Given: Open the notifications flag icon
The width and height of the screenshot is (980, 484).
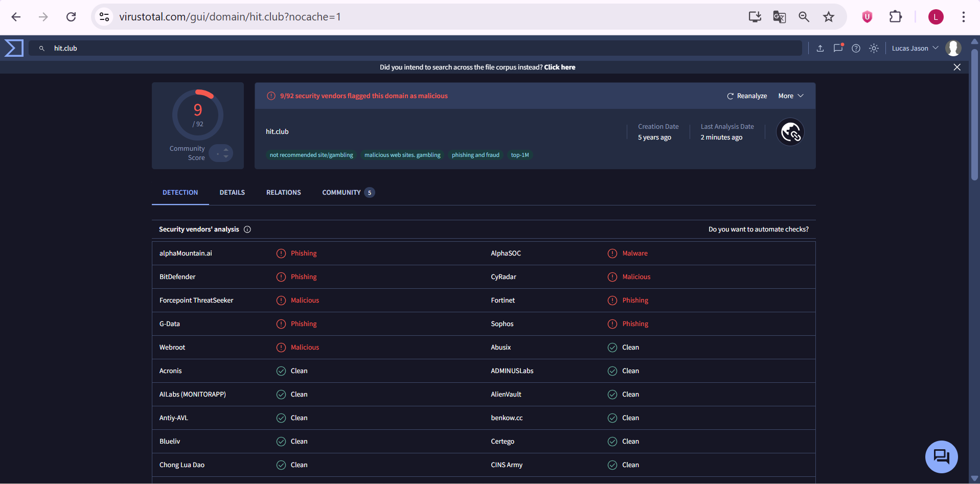Looking at the screenshot, I should (838, 48).
